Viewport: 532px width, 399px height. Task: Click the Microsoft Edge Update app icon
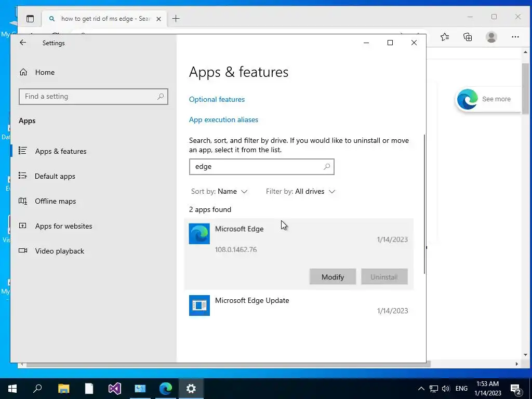tap(199, 305)
